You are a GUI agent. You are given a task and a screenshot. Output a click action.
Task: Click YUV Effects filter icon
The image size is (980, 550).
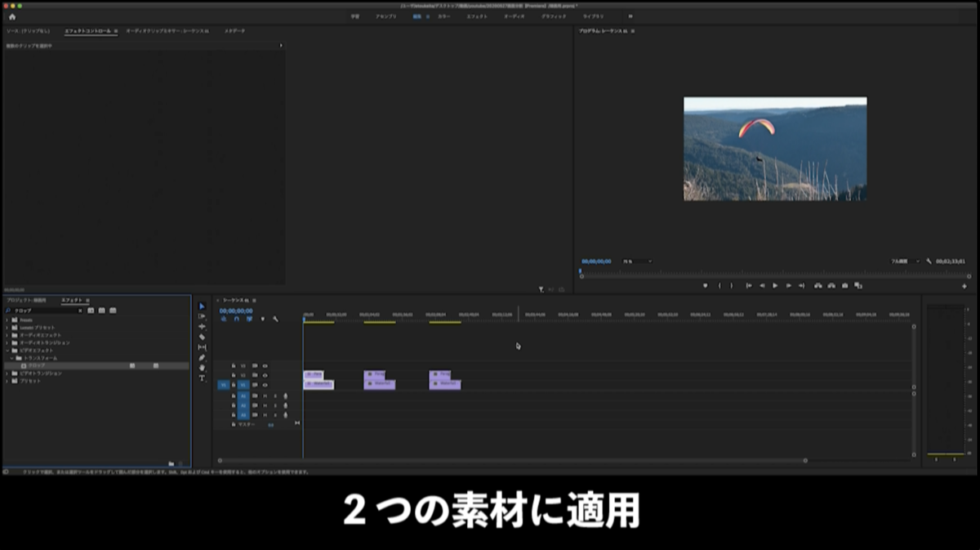click(x=113, y=311)
